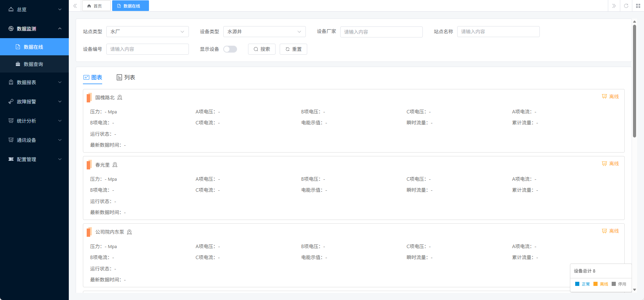Image resolution: width=644 pixels, height=300 pixels.
Task: Click the 搜索 button
Action: (x=261, y=49)
